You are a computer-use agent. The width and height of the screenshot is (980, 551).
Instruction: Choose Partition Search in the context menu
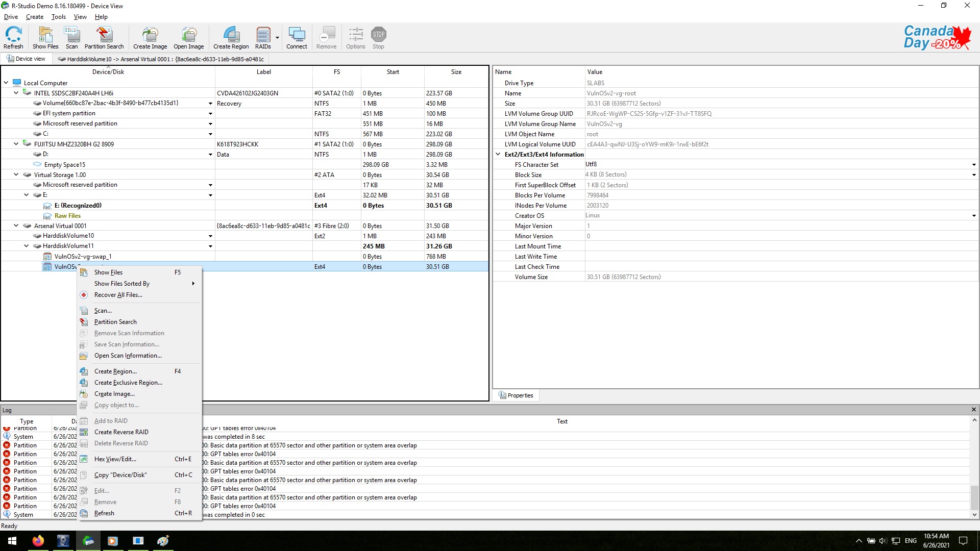pyautogui.click(x=139, y=322)
